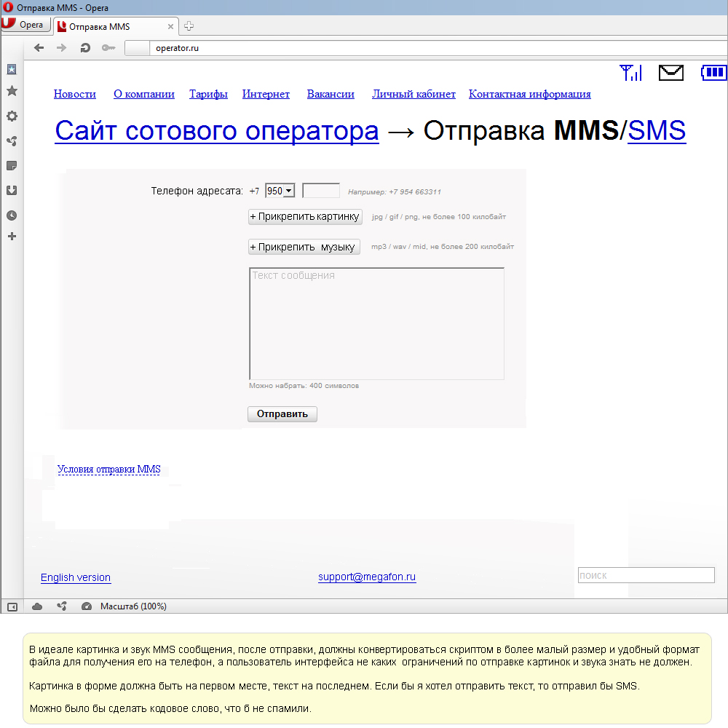Click the reload page icon
Viewport: 728px width, 728px height.
pyautogui.click(x=85, y=48)
